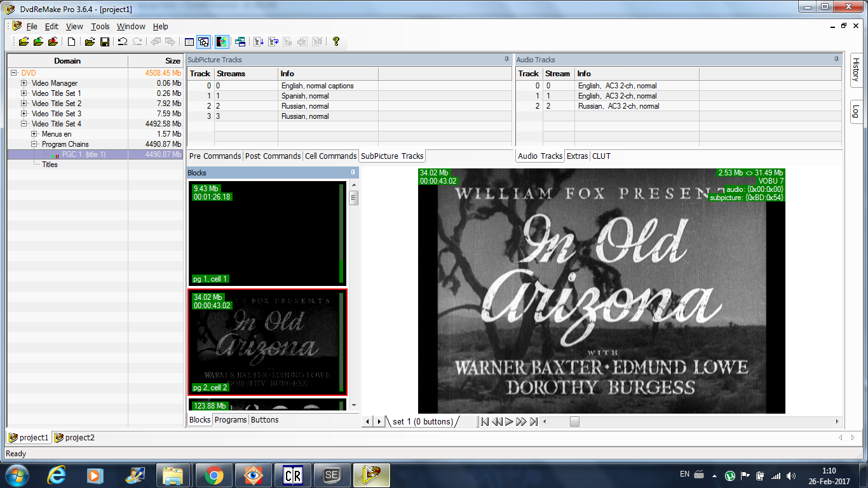Expand the Menus en node
Image resolution: width=868 pixels, height=488 pixels.
point(34,134)
